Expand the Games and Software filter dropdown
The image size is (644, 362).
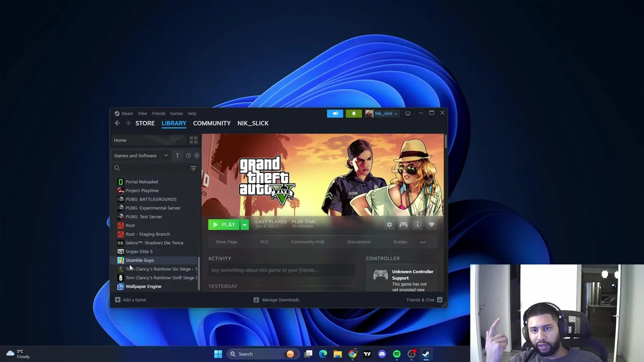(x=141, y=155)
